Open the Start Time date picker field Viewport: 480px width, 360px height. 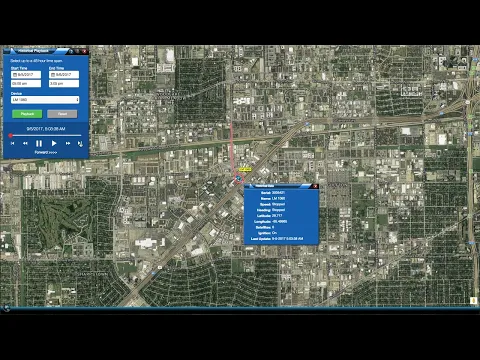(x=26, y=75)
